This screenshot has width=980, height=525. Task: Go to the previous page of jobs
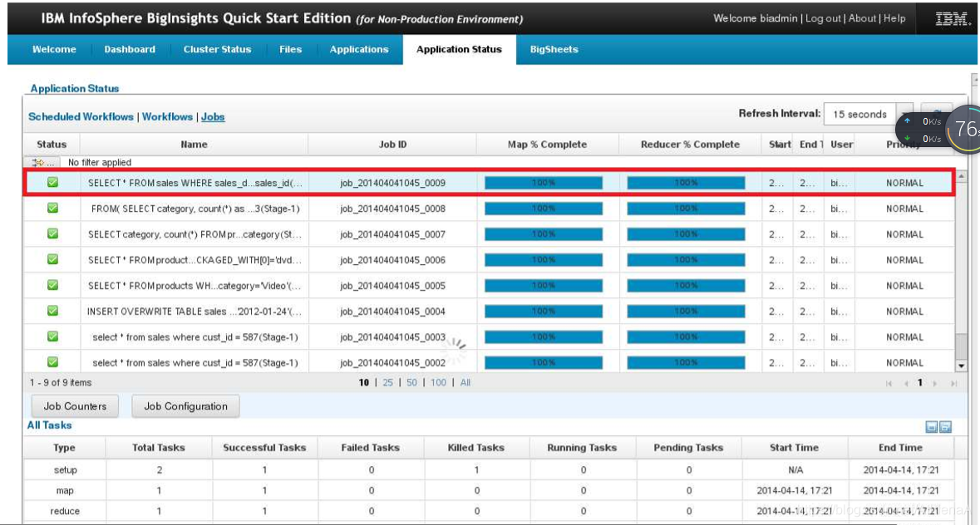[906, 383]
